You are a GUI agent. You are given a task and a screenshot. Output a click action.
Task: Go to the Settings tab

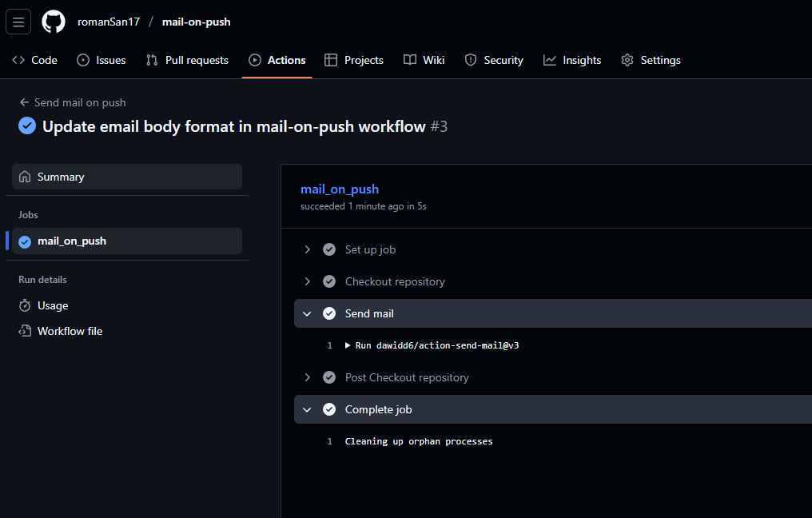click(651, 60)
